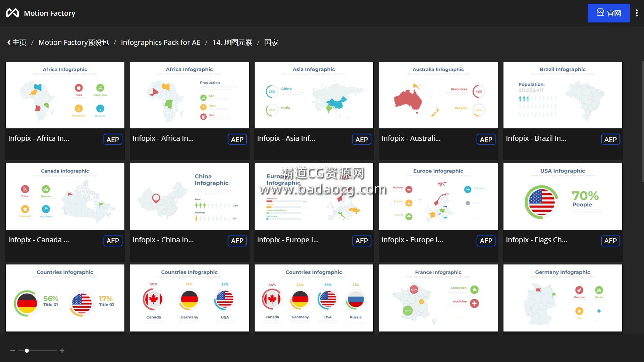Select 'Infopix - China In...' title text
This screenshot has height=362, width=644.
[x=163, y=240]
